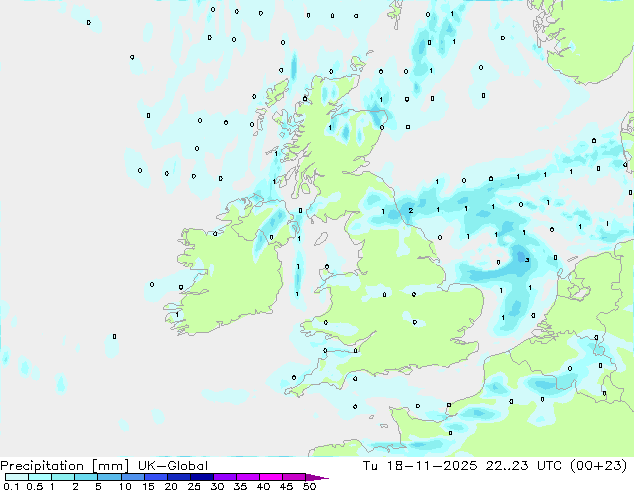Click the '0.1' legend scale label

click(11, 486)
